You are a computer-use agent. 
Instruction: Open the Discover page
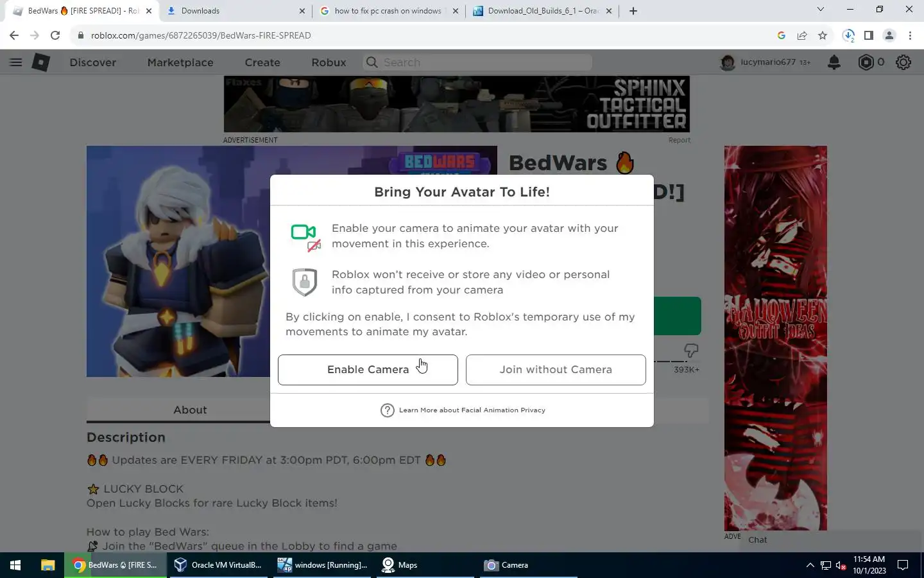click(x=93, y=62)
